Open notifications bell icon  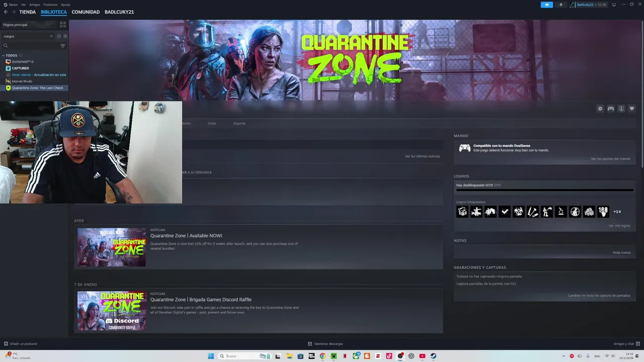click(561, 5)
